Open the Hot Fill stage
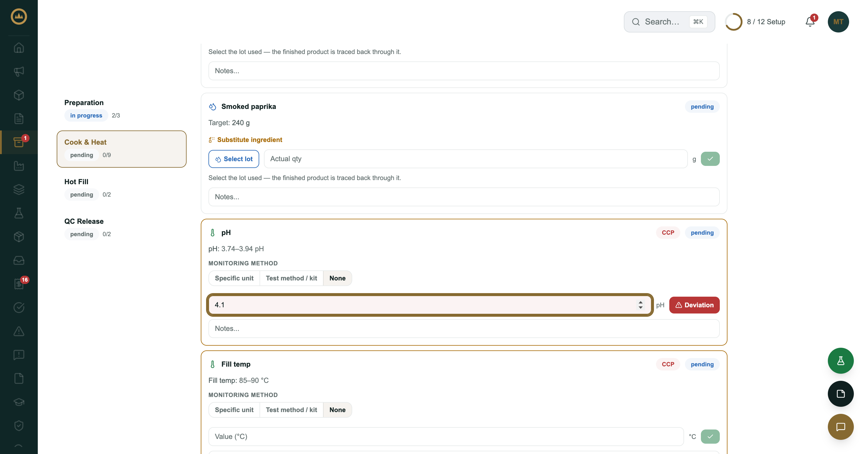Viewport: 868px width, 454px height. pyautogui.click(x=121, y=189)
